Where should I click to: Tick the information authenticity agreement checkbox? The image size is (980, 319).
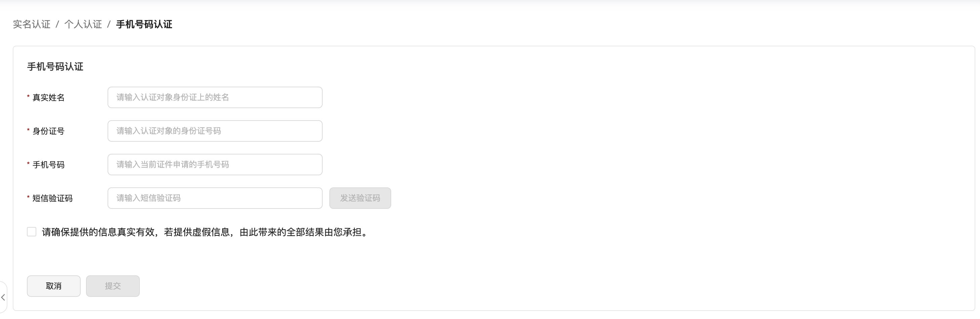point(32,232)
